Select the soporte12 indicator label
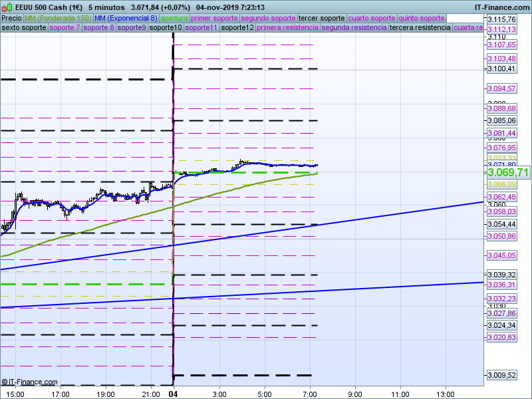 (237, 28)
